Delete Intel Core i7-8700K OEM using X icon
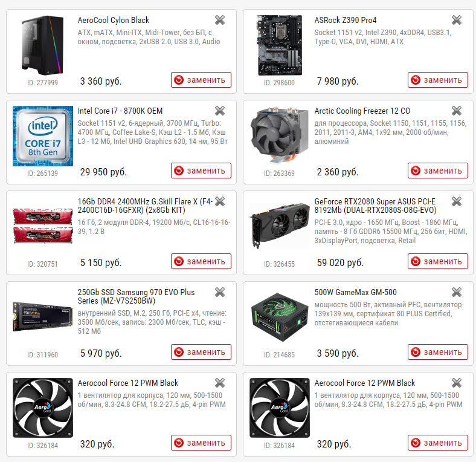The image size is (476, 462). (x=220, y=111)
